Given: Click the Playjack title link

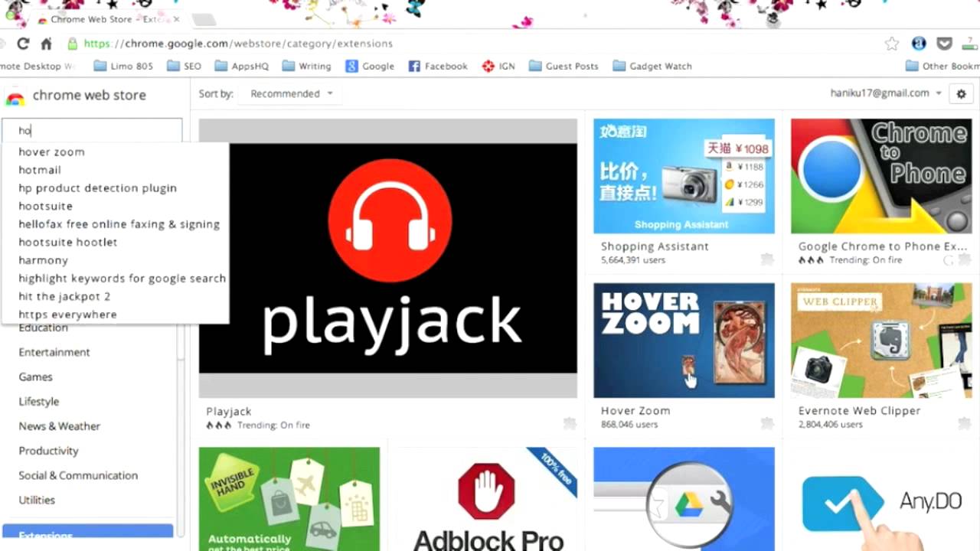Looking at the screenshot, I should coord(229,411).
